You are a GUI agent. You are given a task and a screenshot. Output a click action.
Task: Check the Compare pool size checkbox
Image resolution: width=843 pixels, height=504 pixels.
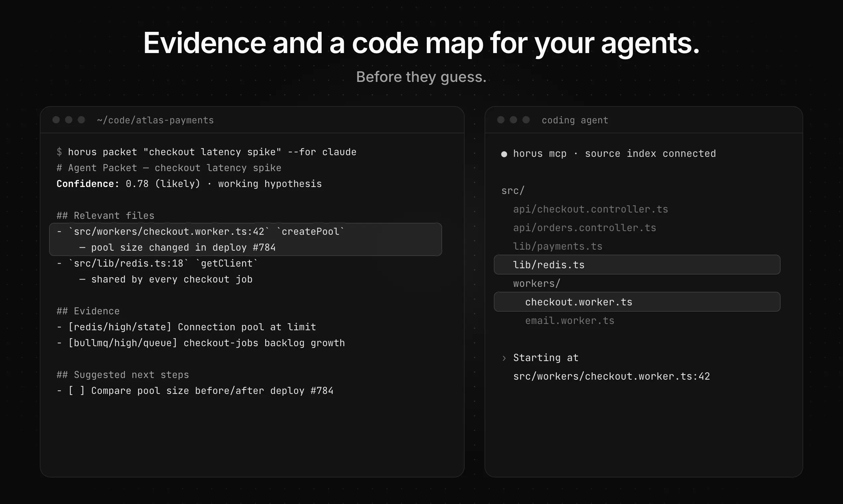pos(76,391)
